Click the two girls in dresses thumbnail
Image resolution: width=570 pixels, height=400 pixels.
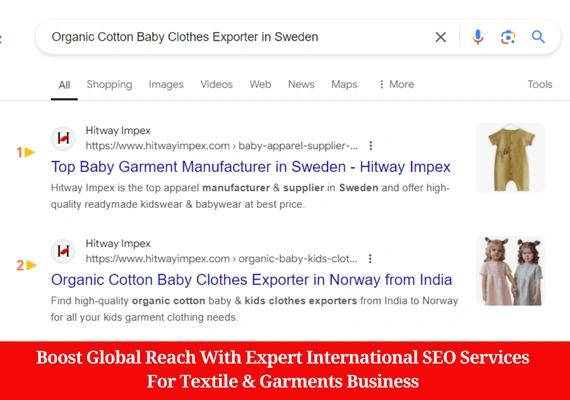point(511,271)
